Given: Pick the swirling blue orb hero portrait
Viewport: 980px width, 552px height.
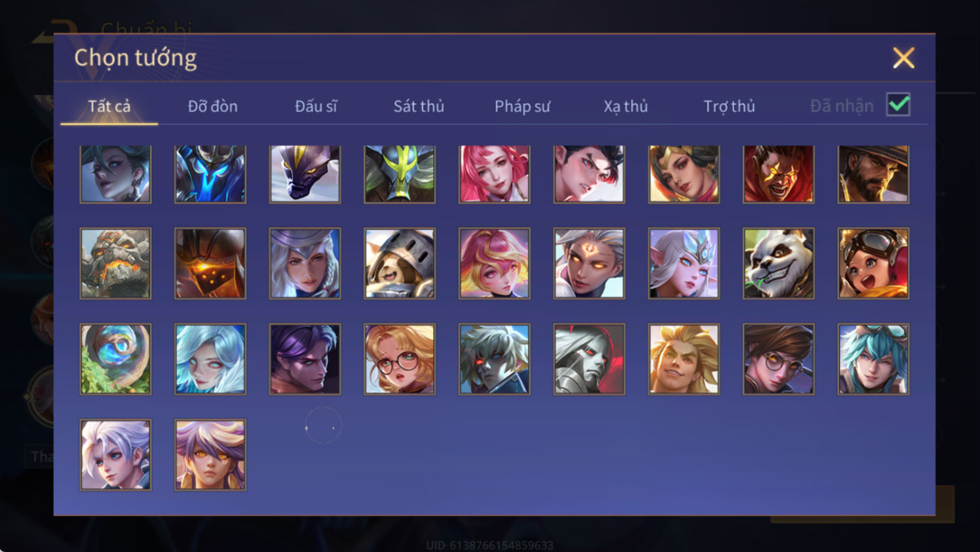Looking at the screenshot, I should click(x=115, y=359).
